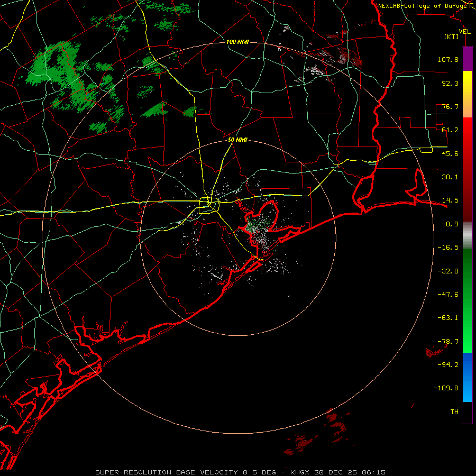Screen dimensions: 476x476
Task: Click the [KT] units label
Action: click(452, 36)
